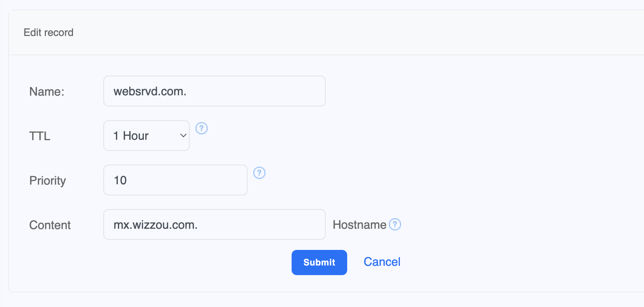Submit the edited DNS record

[x=319, y=262]
